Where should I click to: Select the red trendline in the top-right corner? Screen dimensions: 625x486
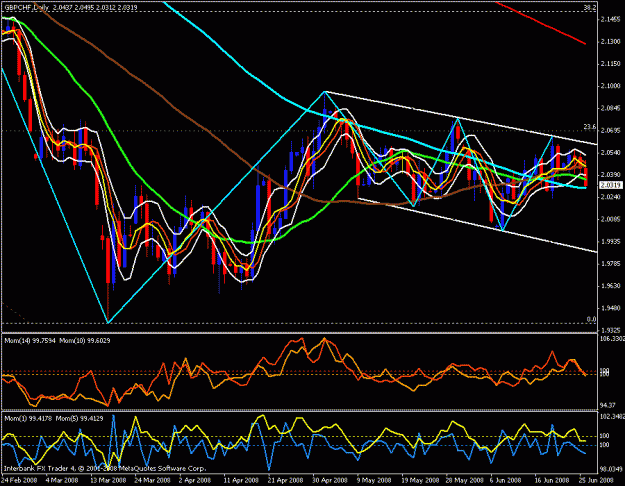[x=541, y=23]
